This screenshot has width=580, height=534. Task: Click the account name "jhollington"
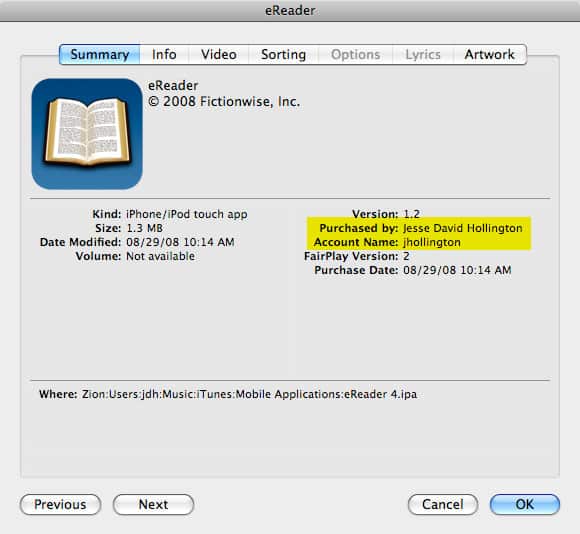pyautogui.click(x=432, y=242)
